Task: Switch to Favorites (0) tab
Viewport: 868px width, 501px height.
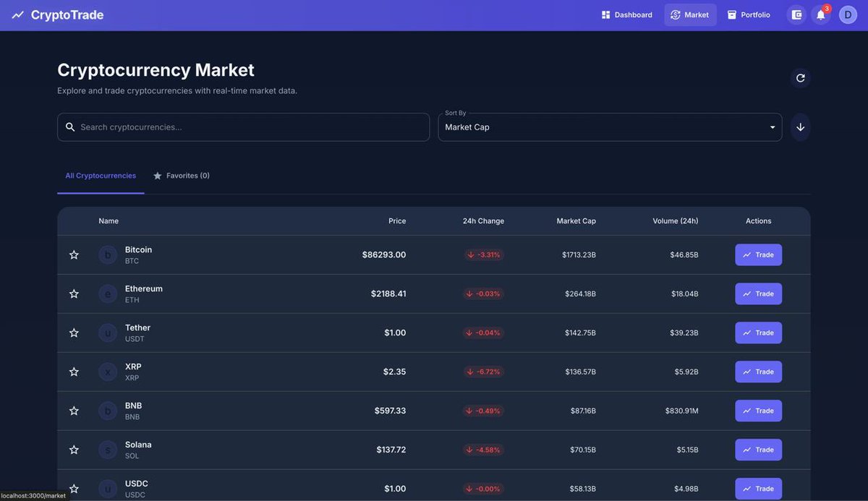Action: 182,176
